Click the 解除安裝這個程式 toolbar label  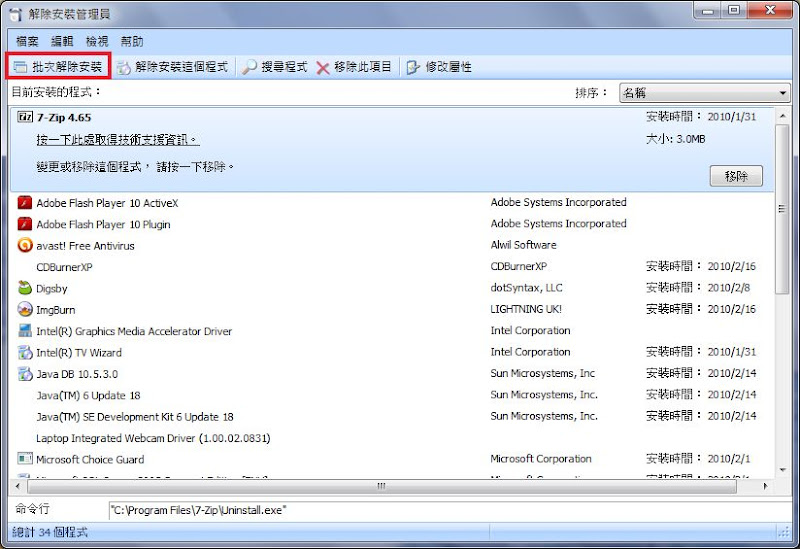pos(181,67)
